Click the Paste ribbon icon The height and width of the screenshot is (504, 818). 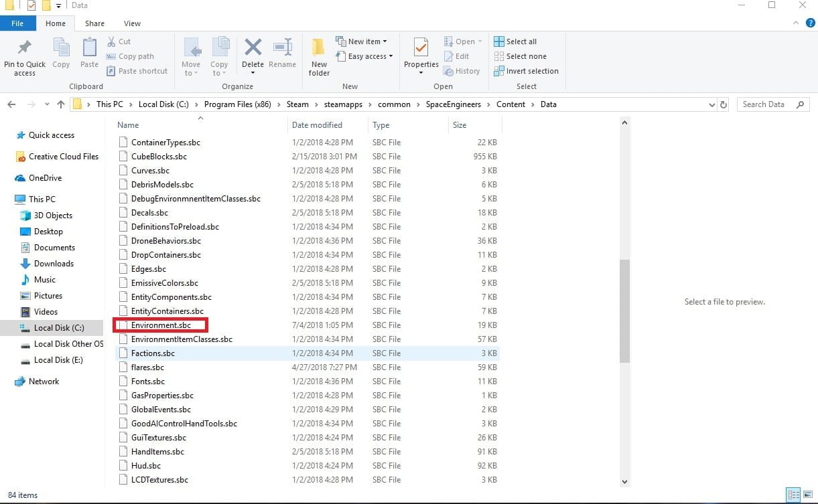[x=89, y=48]
